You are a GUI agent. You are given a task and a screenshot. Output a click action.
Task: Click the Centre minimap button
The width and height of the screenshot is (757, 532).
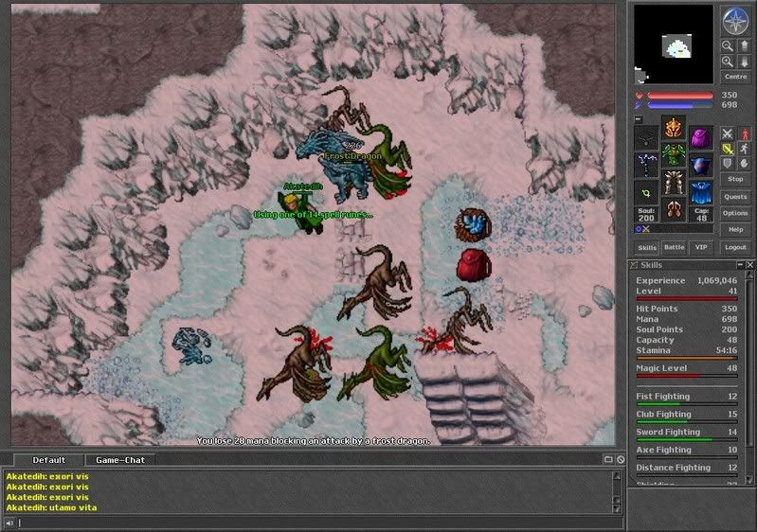[736, 77]
